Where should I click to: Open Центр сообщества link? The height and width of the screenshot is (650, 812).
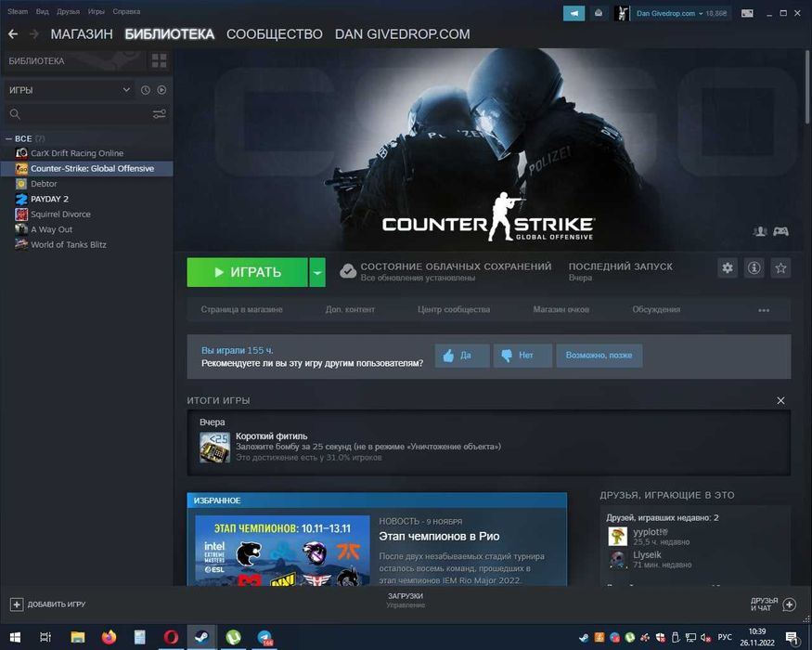pyautogui.click(x=454, y=309)
